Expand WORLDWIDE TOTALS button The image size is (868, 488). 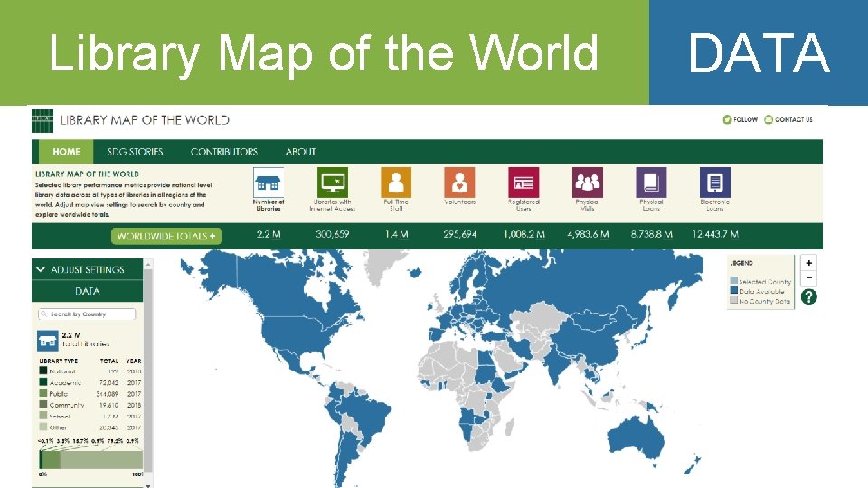[166, 236]
